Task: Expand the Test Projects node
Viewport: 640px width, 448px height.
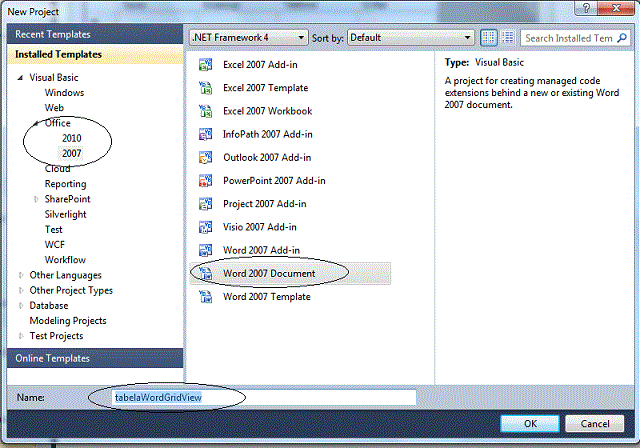Action: [x=21, y=336]
